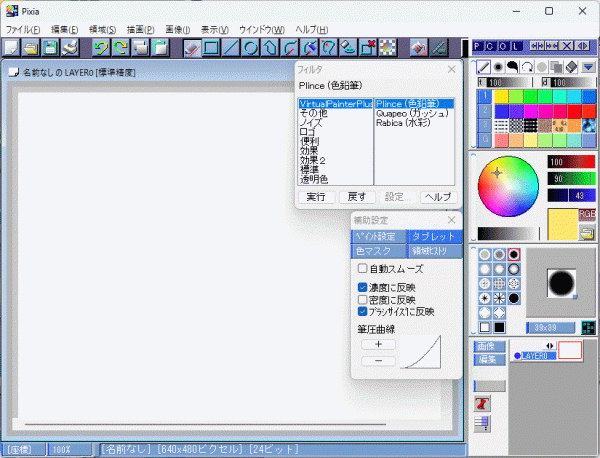Open the 表示(V) menu

[x=215, y=29]
